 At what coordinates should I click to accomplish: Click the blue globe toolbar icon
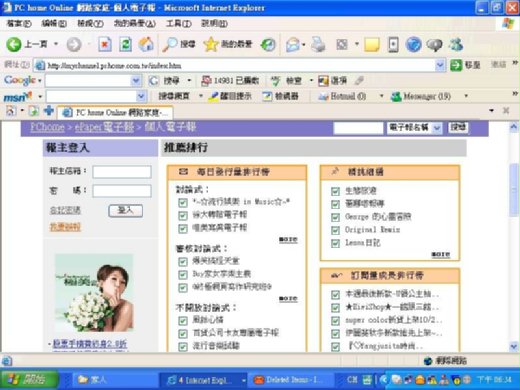[414, 45]
